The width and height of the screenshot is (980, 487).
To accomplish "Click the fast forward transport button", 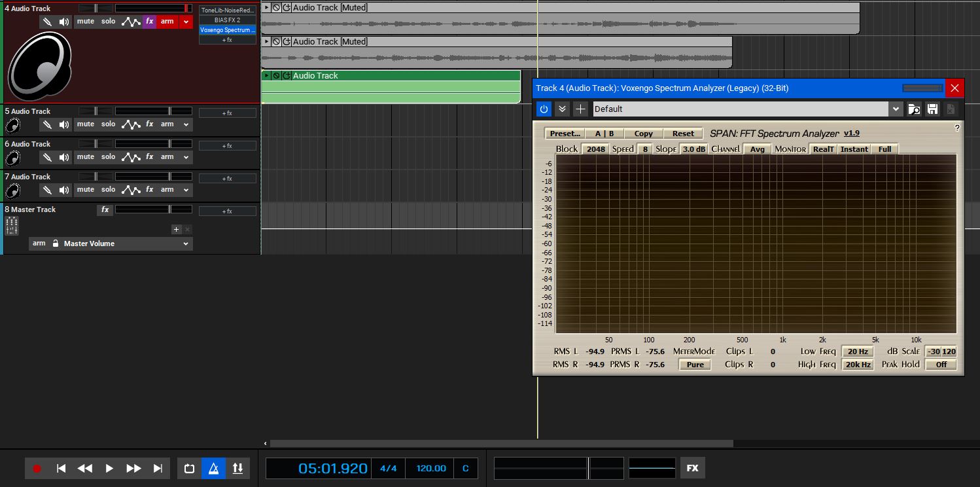I will tap(133, 468).
